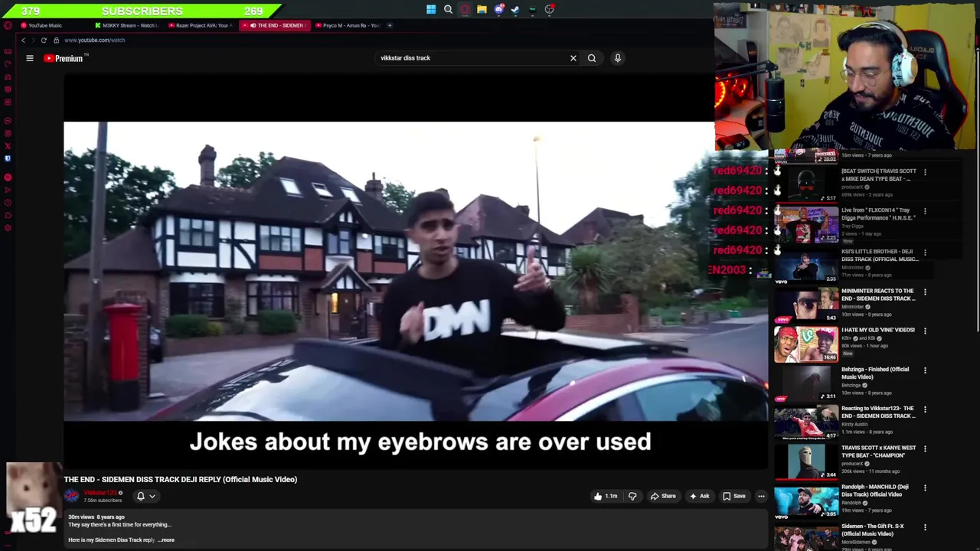
Task: Click the Ask button
Action: click(x=699, y=496)
